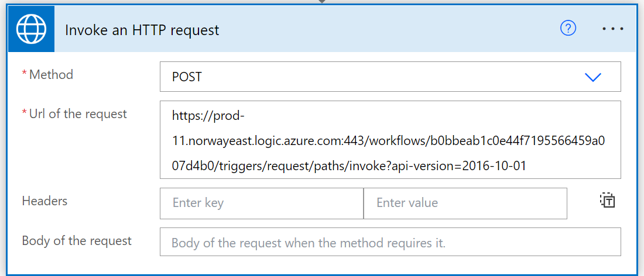Open help via the question mark icon
This screenshot has height=276, width=644.
(568, 28)
